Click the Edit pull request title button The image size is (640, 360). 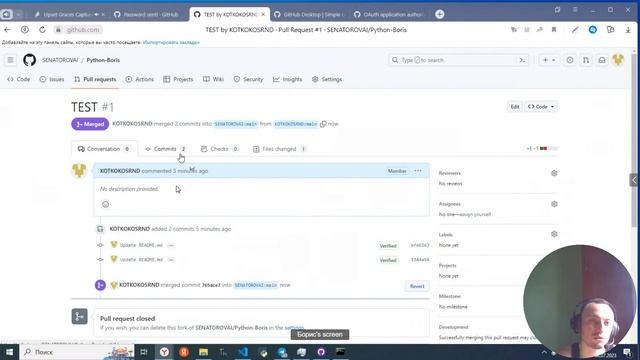[515, 107]
